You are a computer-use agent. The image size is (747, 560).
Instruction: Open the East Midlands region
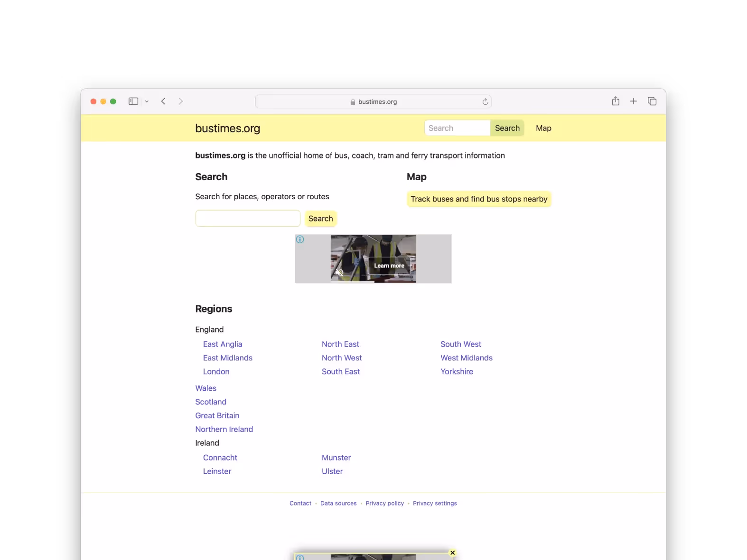(x=228, y=358)
